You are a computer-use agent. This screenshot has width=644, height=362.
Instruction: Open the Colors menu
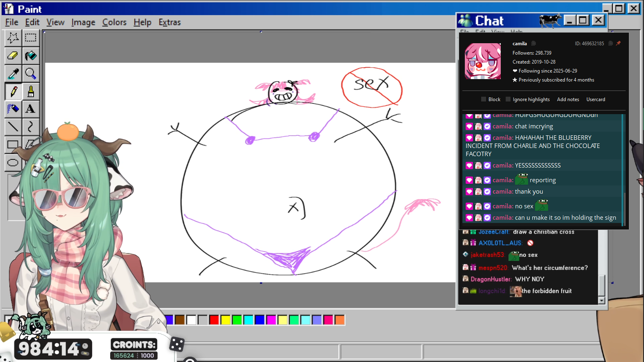point(114,22)
